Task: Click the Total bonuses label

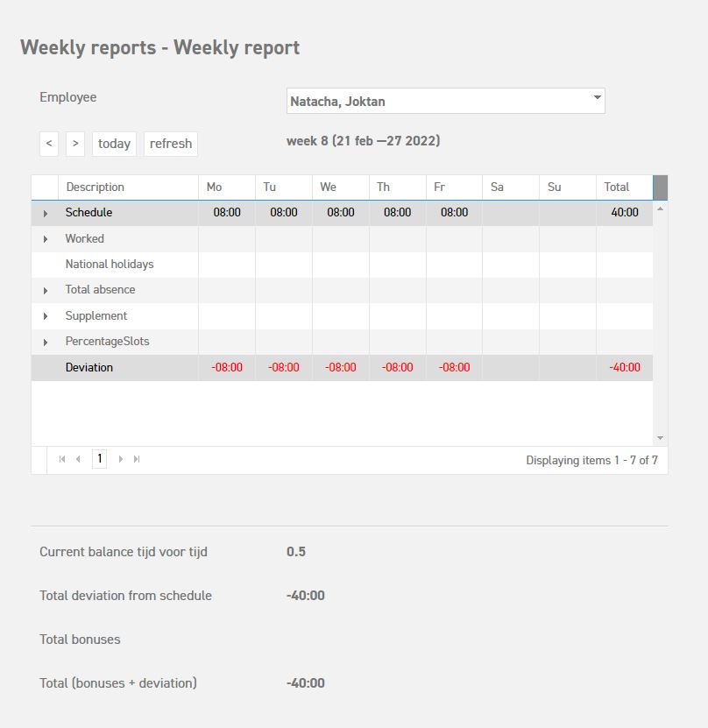Action: [80, 640]
